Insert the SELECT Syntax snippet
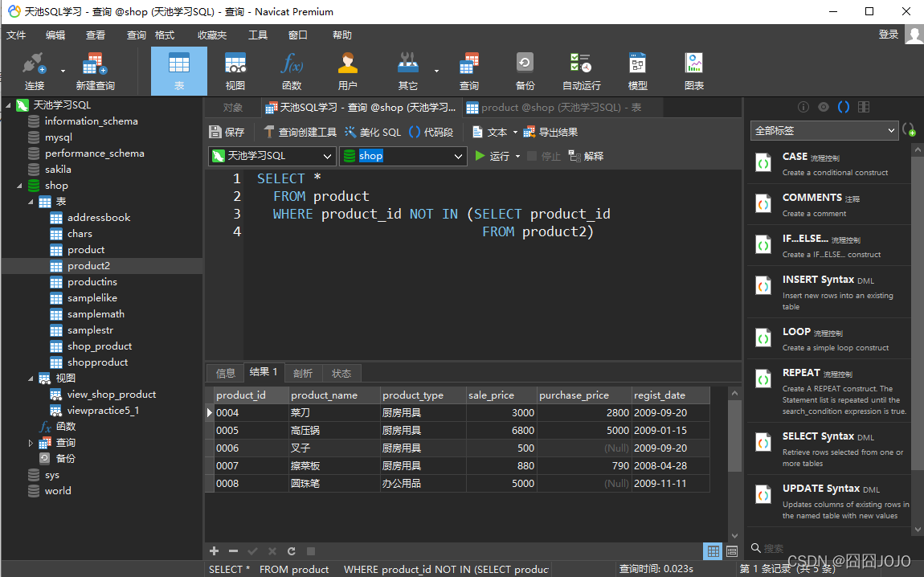This screenshot has width=924, height=577. [x=829, y=448]
